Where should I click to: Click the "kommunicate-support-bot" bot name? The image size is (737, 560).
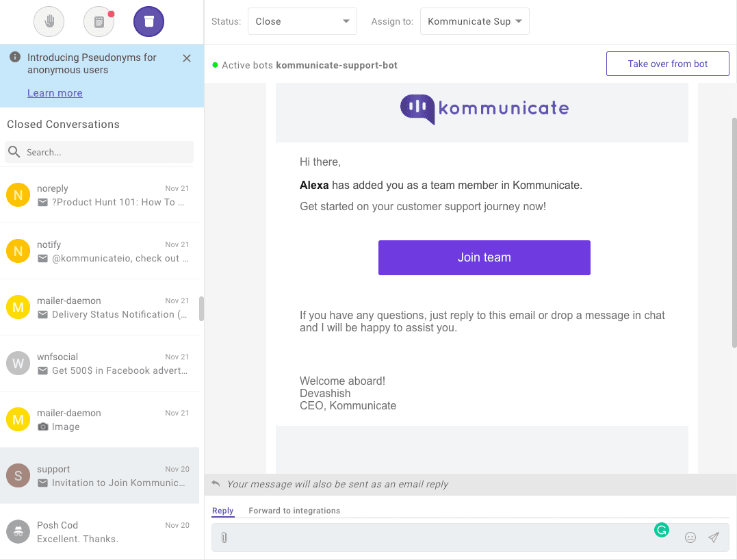(x=337, y=65)
